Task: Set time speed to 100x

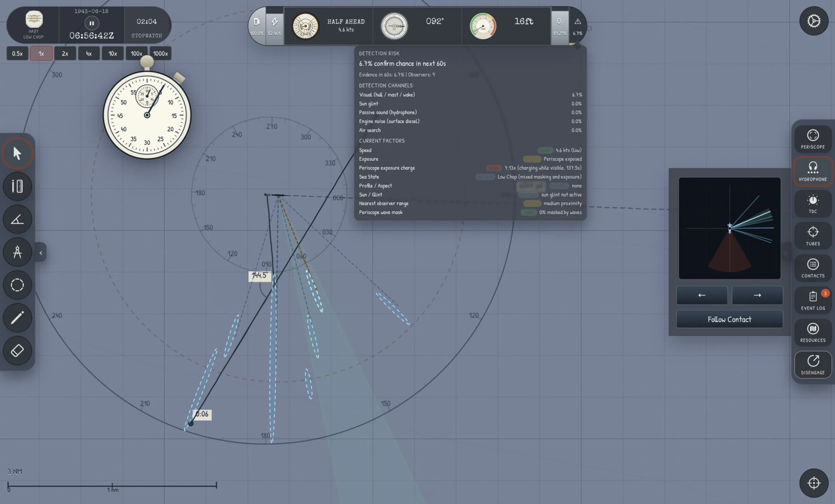Action: click(137, 53)
